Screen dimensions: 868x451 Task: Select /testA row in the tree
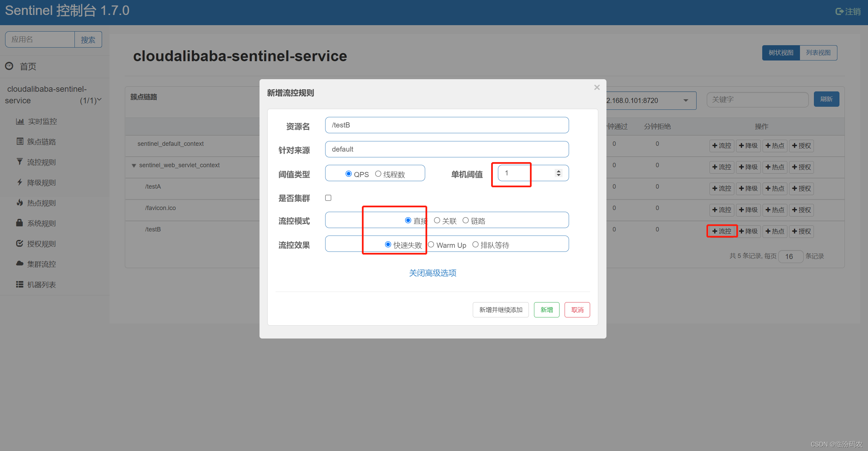(153, 187)
